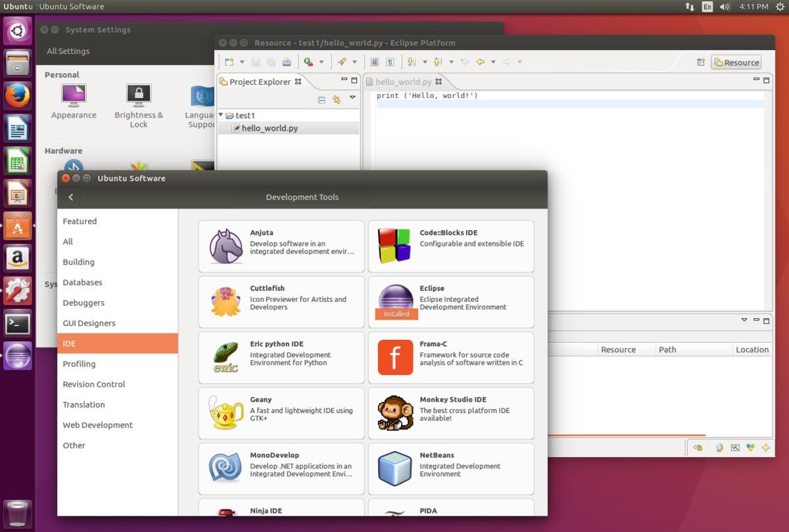Click the Print icon in Eclipse toolbar
Screen dimensions: 789x532
tap(287, 62)
